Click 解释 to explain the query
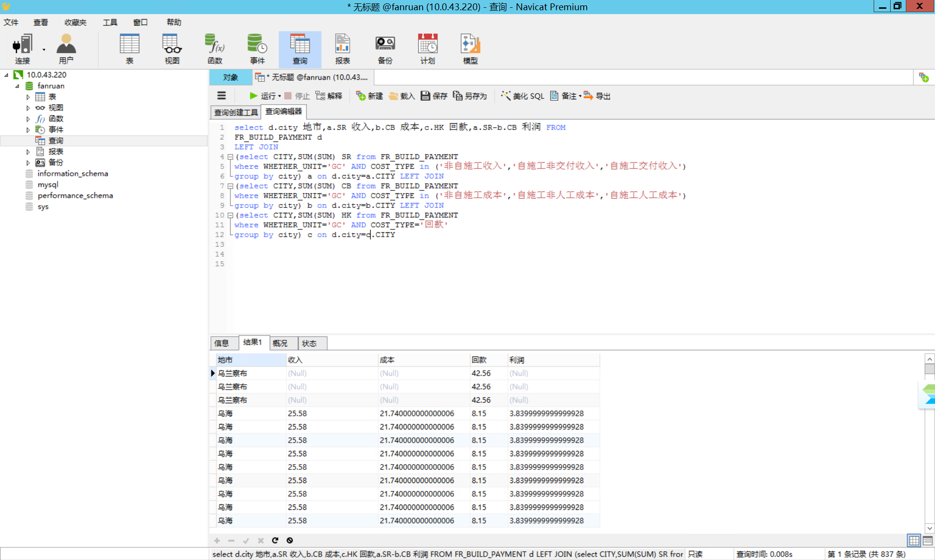 pyautogui.click(x=329, y=96)
